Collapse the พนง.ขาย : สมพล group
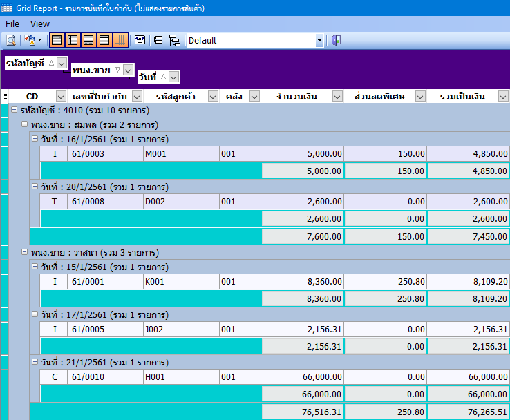This screenshot has width=510, height=420. (x=25, y=125)
